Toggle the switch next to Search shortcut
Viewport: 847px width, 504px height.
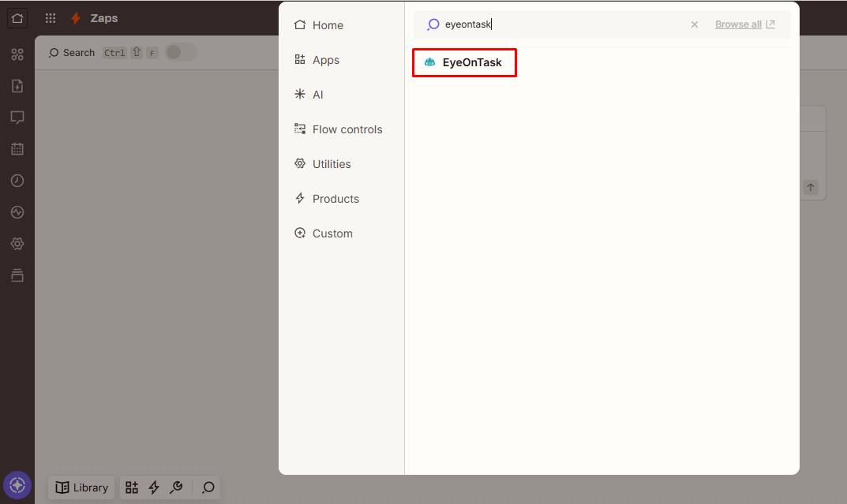180,53
